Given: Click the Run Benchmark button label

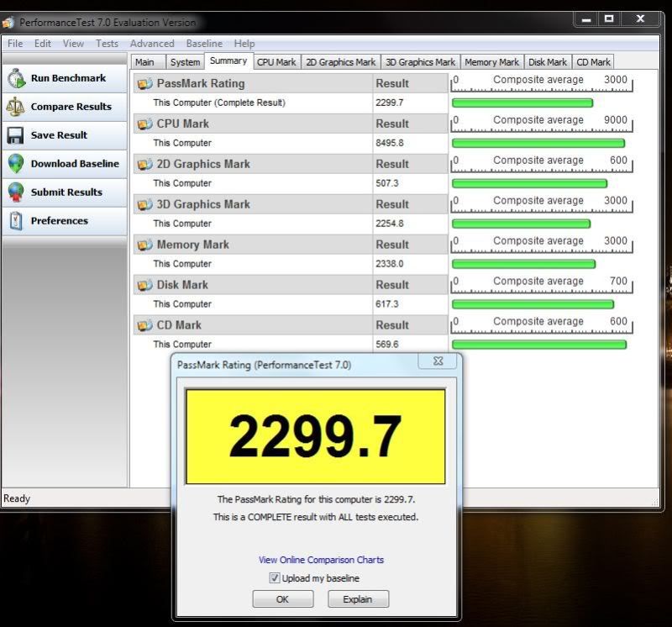Looking at the screenshot, I should [69, 78].
